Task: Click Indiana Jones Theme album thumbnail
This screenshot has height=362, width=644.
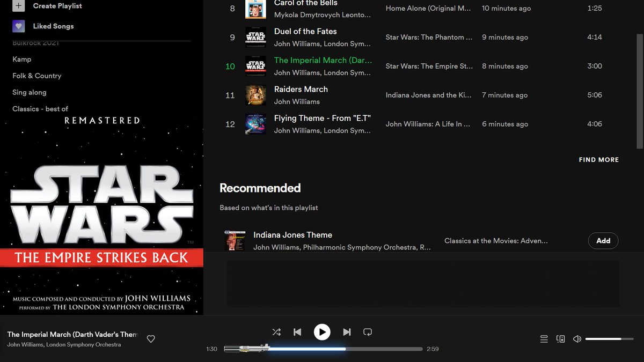Action: [x=235, y=241]
